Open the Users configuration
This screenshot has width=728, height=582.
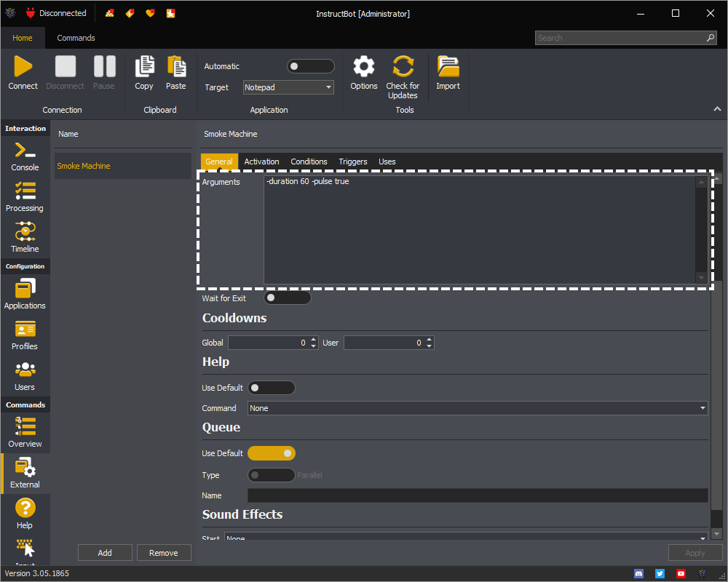point(25,376)
